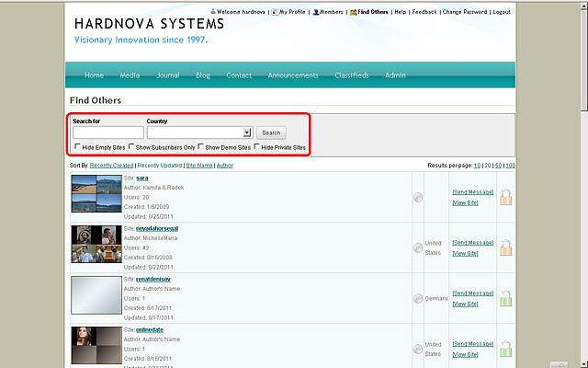The height and width of the screenshot is (368, 588).
Task: Set results per page to 50
Action: [x=498, y=166]
